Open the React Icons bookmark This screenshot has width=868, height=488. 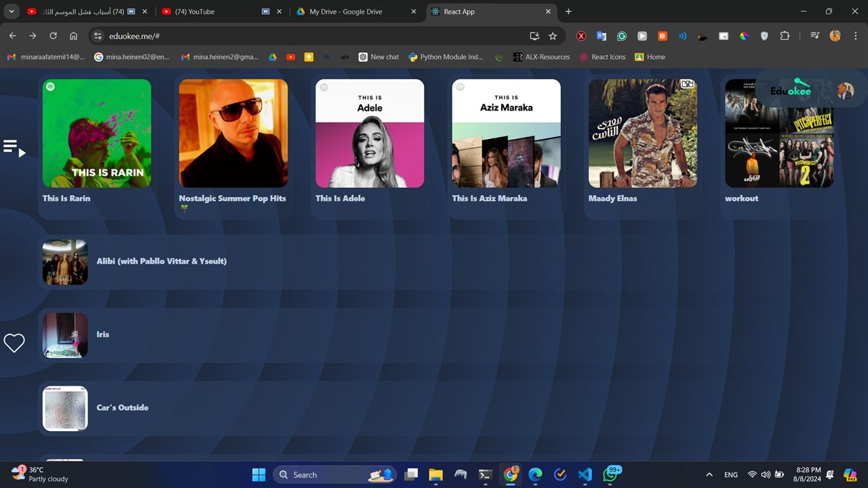(602, 57)
